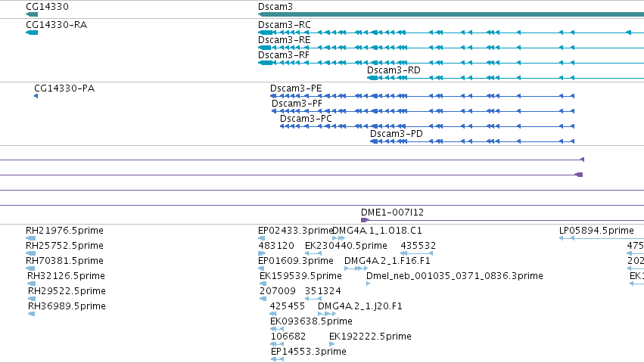644x363 pixels.
Task: Click the RH36989.5prime EST glyph
Action: (x=31, y=314)
